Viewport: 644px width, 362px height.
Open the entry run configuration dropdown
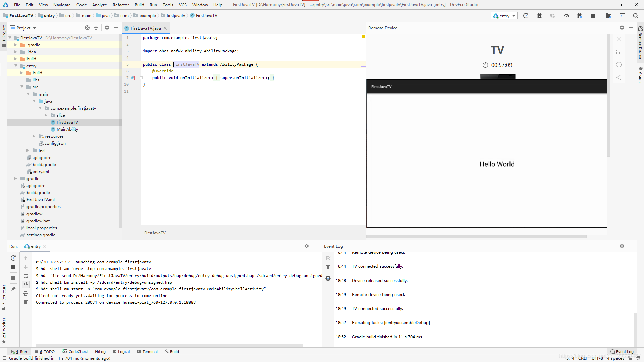[504, 16]
